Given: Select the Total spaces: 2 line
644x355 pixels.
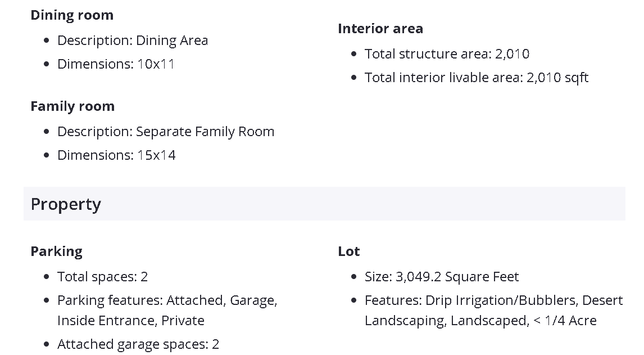Looking at the screenshot, I should 102,277.
